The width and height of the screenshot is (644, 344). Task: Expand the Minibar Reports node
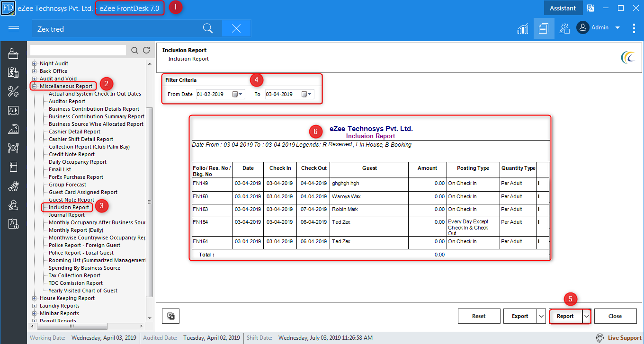click(35, 313)
